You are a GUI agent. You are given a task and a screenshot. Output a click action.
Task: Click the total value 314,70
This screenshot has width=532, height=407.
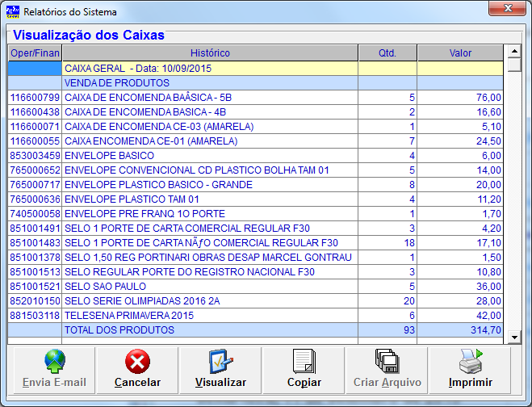click(x=486, y=330)
